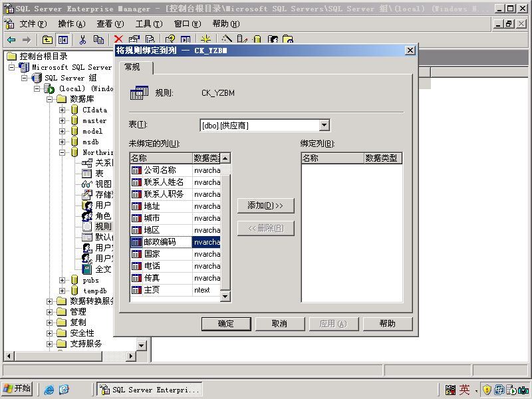Select the 地址 column row

176,206
